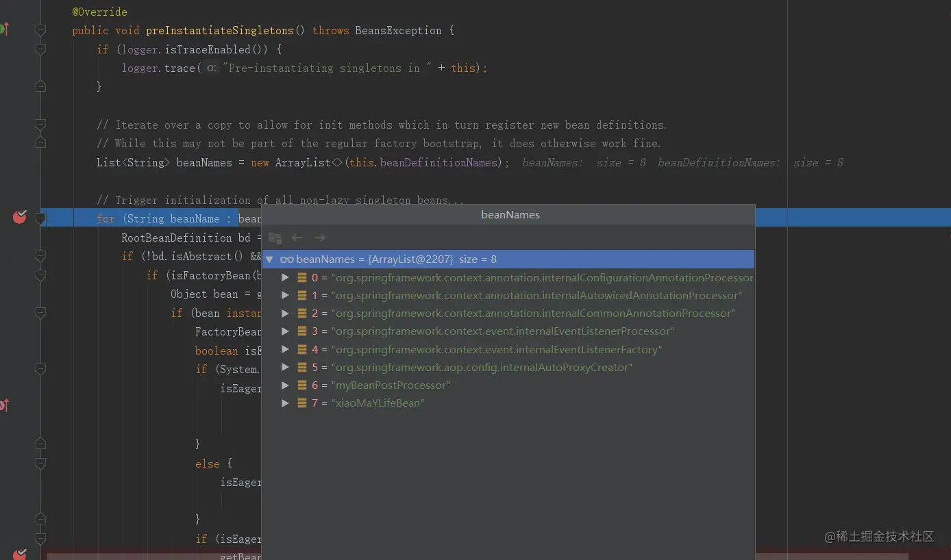Expand element 6 myBeanPostProcessor
The height and width of the screenshot is (560, 951).
pyautogui.click(x=286, y=385)
